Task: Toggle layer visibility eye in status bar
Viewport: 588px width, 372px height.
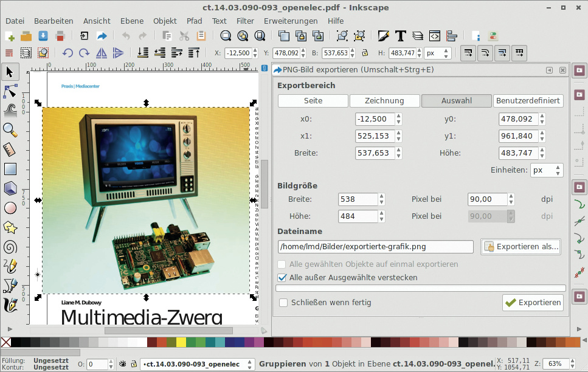Action: (123, 363)
